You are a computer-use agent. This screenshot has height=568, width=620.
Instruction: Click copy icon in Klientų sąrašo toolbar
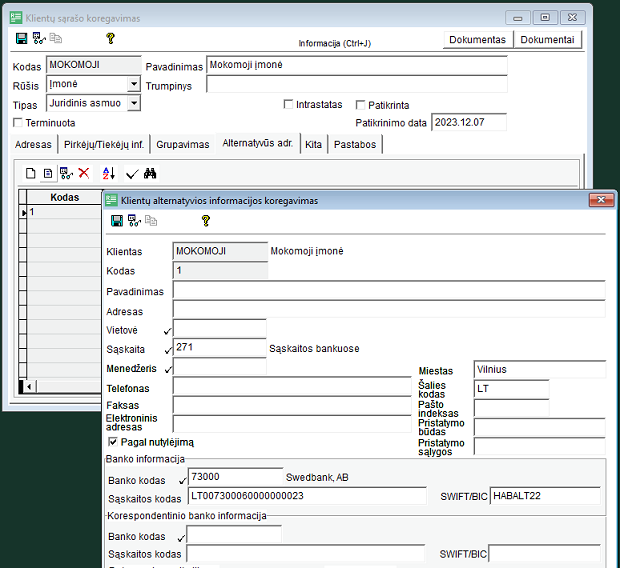coord(56,38)
